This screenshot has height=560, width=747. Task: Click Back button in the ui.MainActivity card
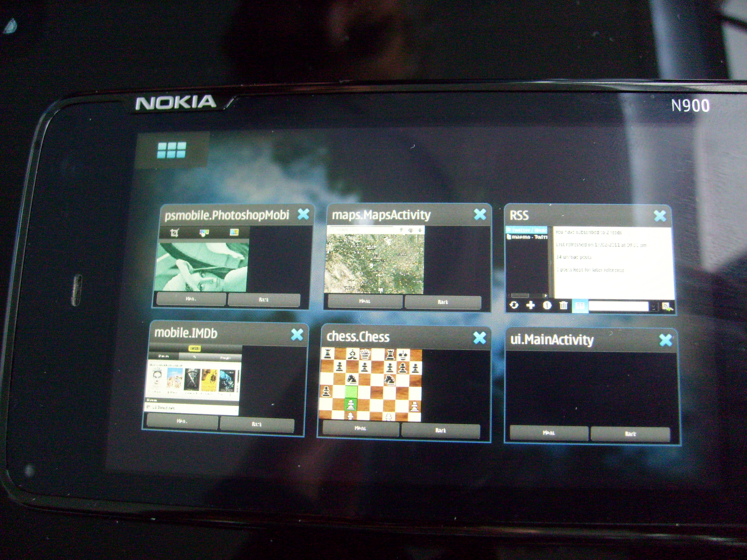tap(630, 434)
